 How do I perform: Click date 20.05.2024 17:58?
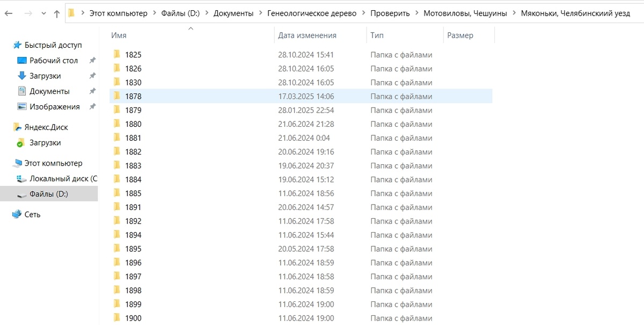tap(306, 249)
